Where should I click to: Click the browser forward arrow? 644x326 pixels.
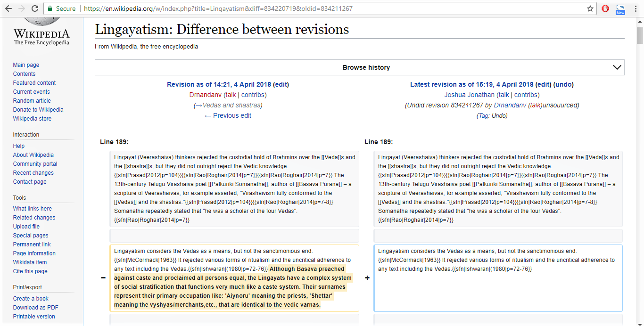pyautogui.click(x=22, y=8)
